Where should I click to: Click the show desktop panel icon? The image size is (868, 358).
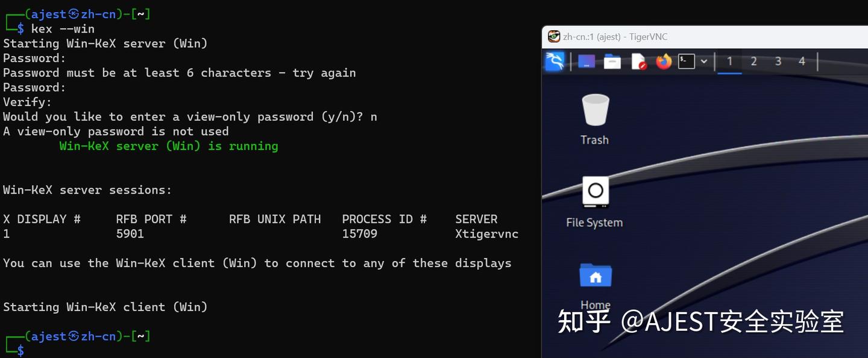[586, 61]
